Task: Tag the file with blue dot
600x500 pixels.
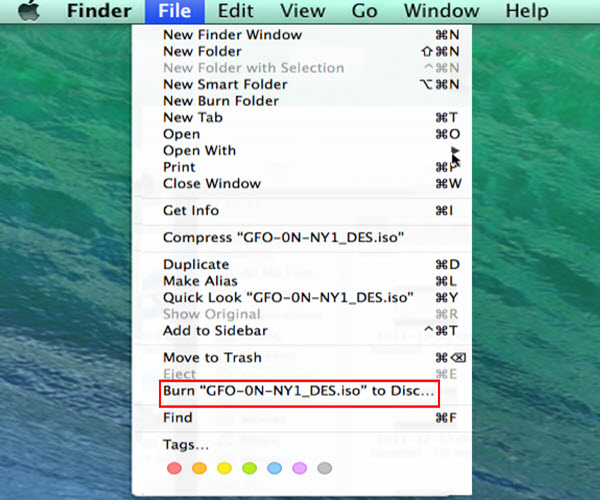Action: 274,468
